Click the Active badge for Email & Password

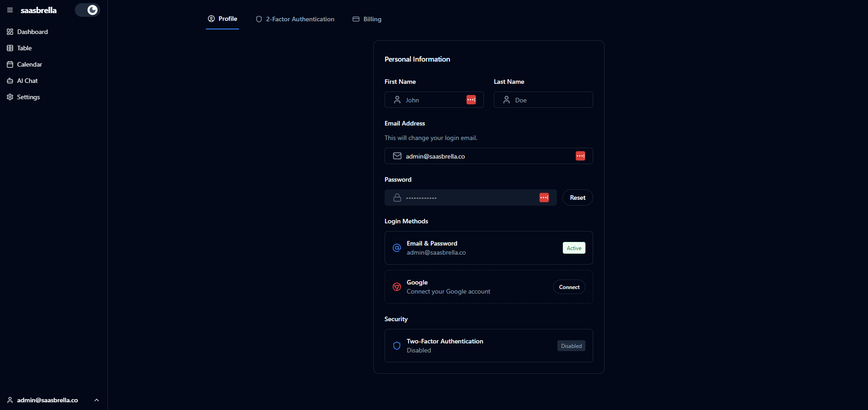pos(574,248)
